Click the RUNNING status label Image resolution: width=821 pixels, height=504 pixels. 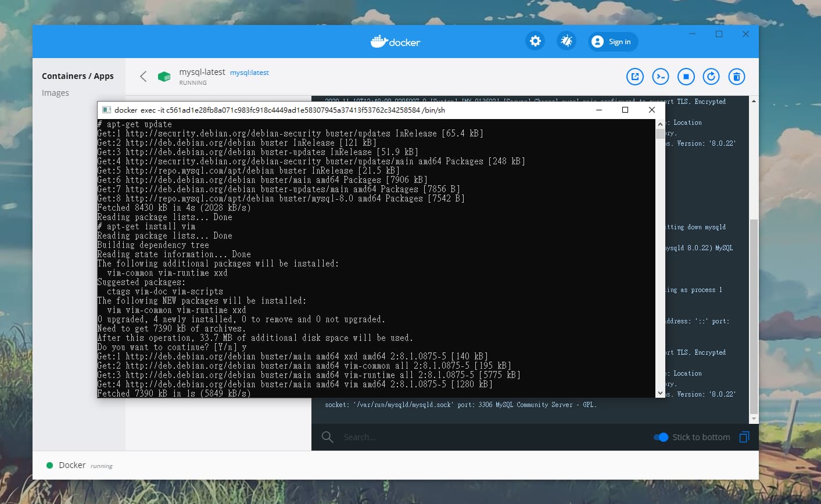point(193,83)
